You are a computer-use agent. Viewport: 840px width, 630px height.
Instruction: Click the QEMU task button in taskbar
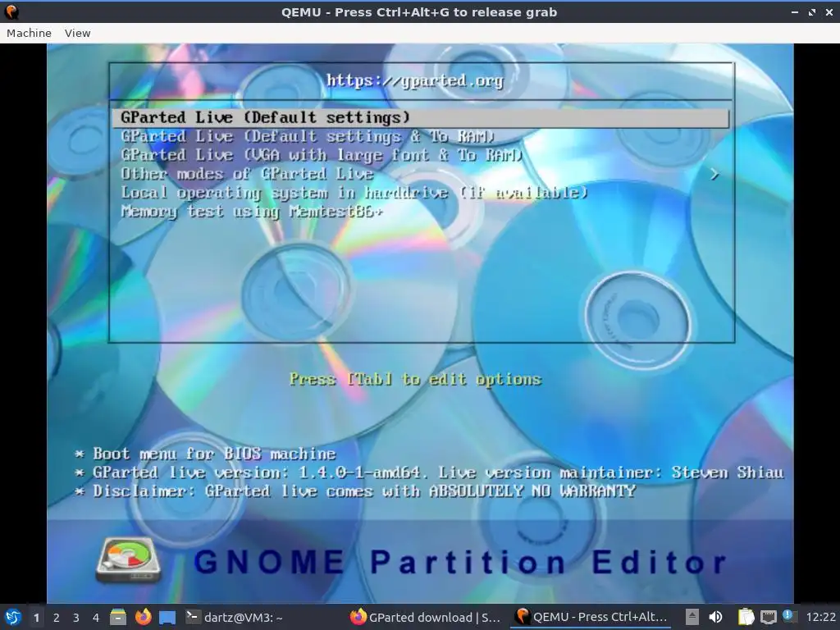pos(592,617)
